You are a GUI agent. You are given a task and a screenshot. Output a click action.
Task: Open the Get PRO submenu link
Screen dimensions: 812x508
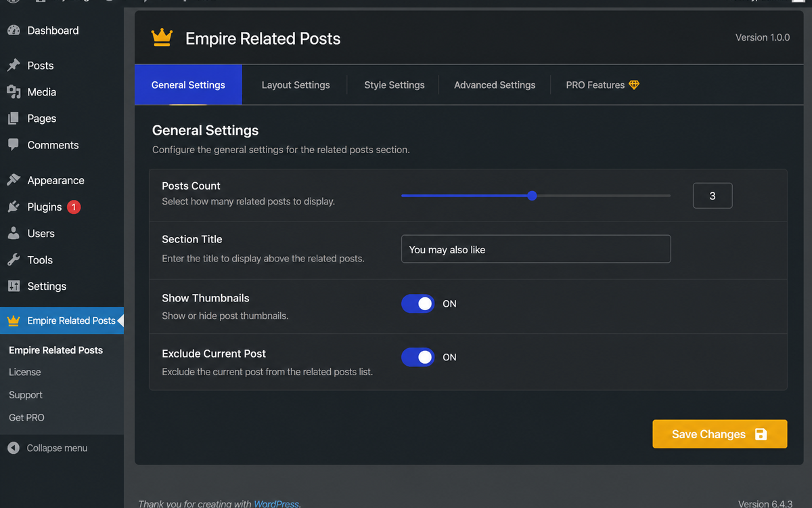(x=26, y=418)
